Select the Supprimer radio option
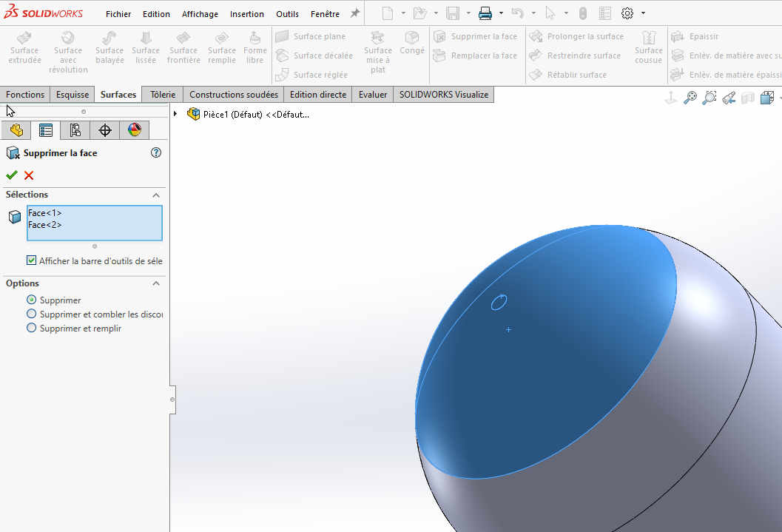This screenshot has height=532, width=782. (31, 300)
